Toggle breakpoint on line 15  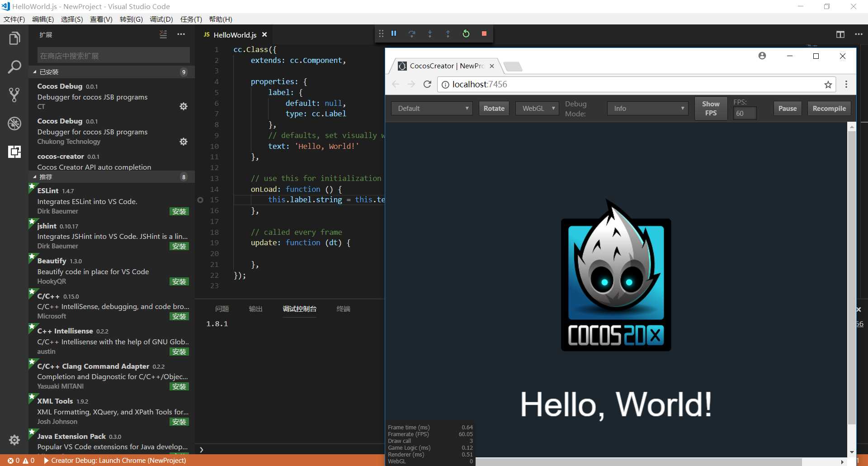point(200,200)
